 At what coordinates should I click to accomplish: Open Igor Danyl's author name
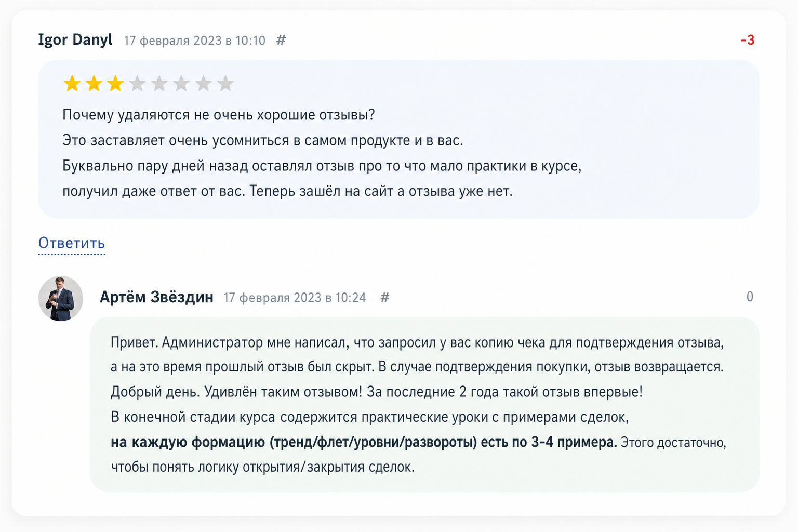pos(75,39)
